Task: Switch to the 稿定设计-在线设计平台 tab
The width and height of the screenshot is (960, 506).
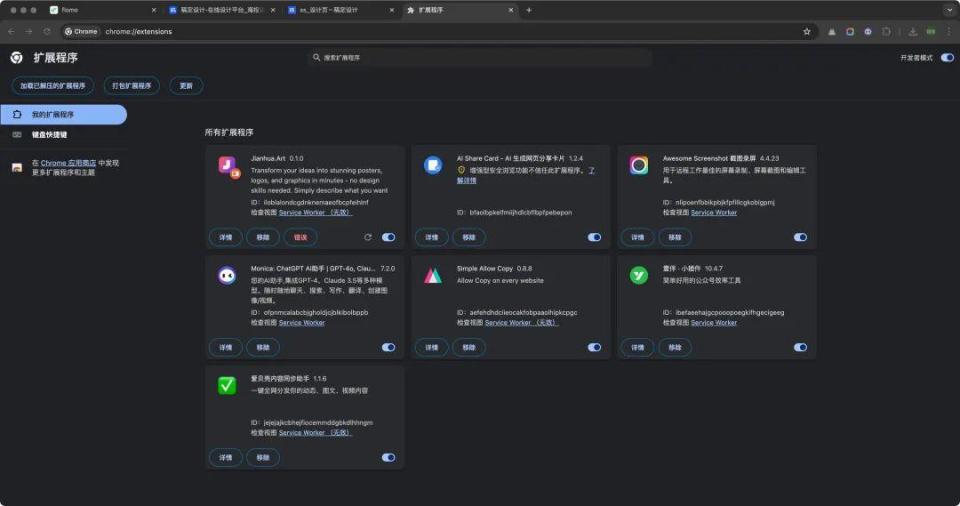Action: [x=220, y=10]
